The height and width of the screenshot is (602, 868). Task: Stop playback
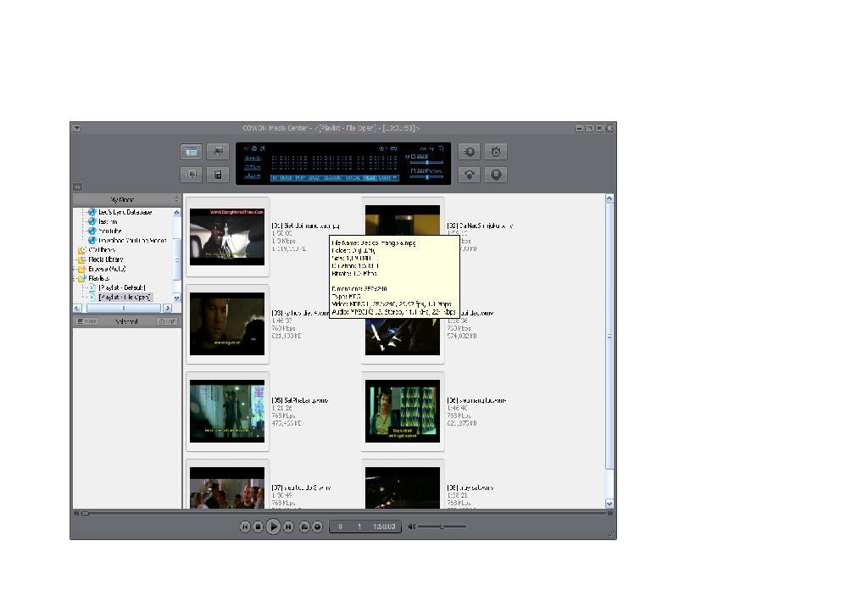[258, 527]
